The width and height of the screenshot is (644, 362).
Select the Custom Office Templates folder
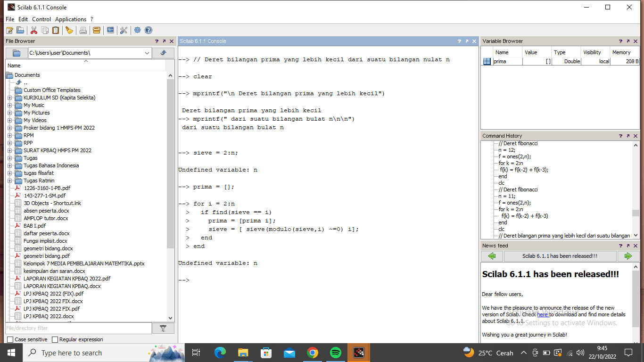[x=52, y=90]
